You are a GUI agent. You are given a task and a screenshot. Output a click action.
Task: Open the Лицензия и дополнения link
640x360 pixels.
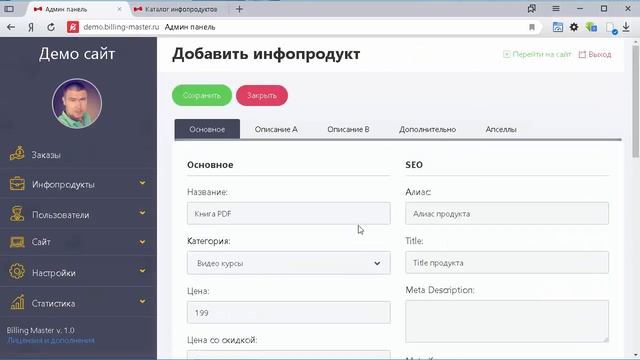(x=51, y=340)
